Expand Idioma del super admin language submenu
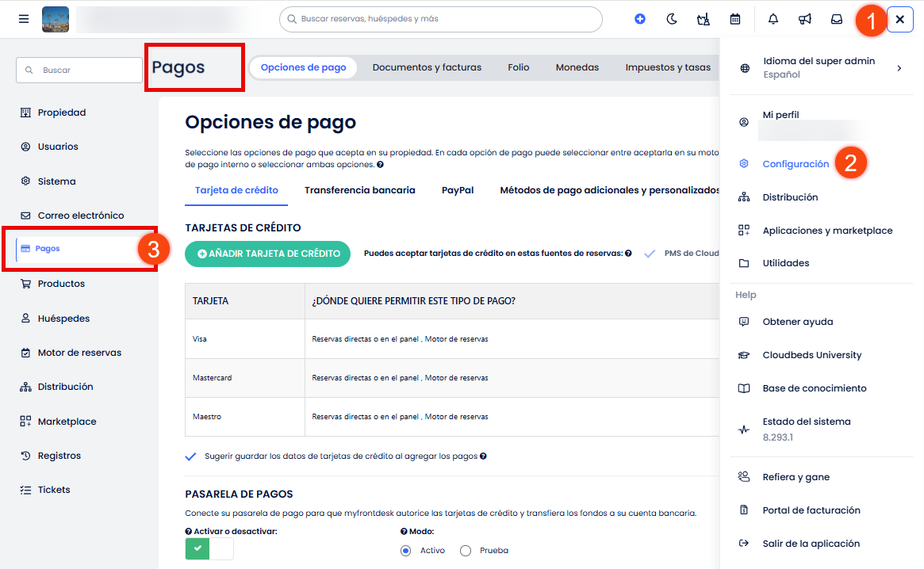924x569 pixels. pos(899,68)
